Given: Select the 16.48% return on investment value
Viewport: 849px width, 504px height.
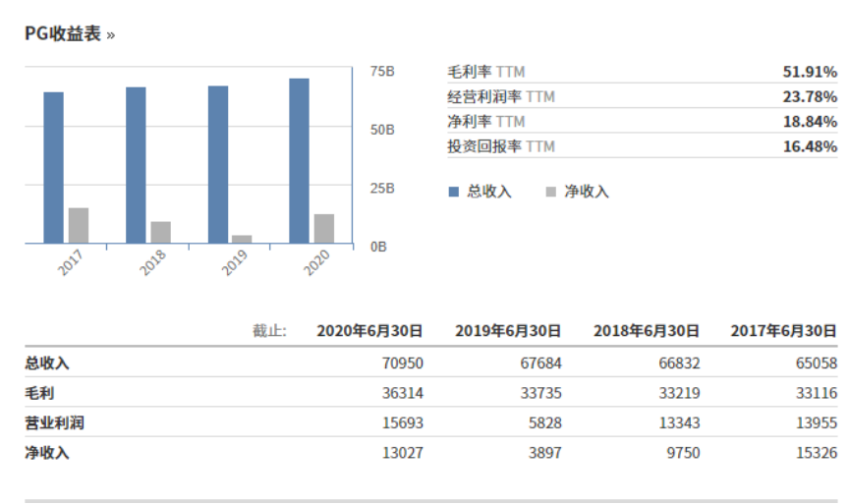Looking at the screenshot, I should (810, 146).
